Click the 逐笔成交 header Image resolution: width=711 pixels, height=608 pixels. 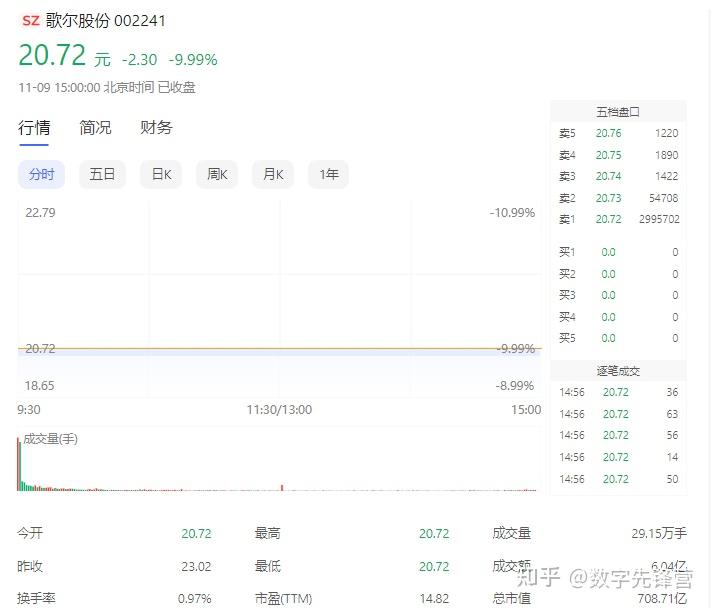[618, 371]
